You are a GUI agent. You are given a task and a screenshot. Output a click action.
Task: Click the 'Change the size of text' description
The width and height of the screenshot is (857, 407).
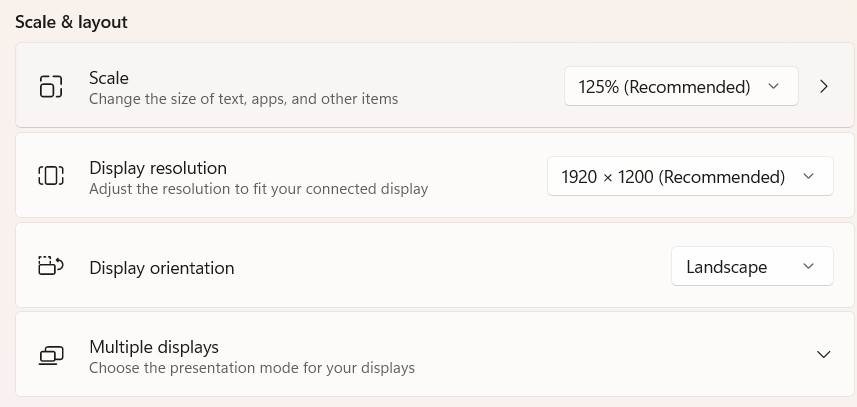(244, 99)
